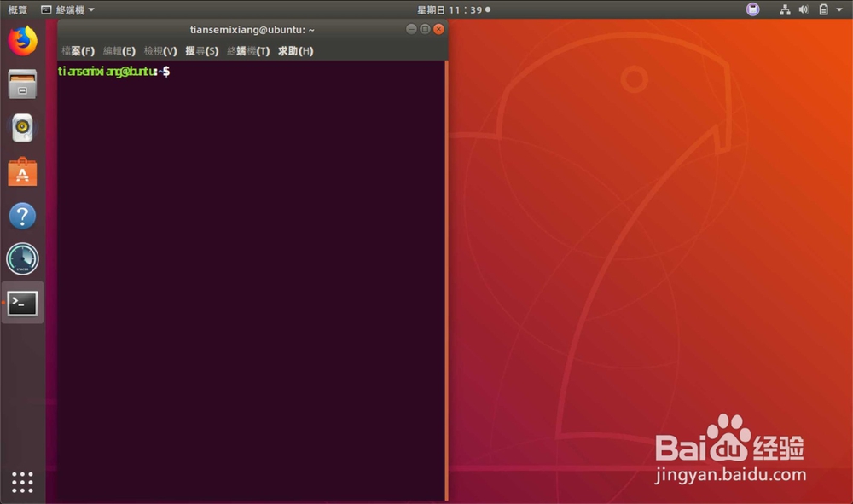Open the 終端機 app menu in top bar

pos(68,9)
